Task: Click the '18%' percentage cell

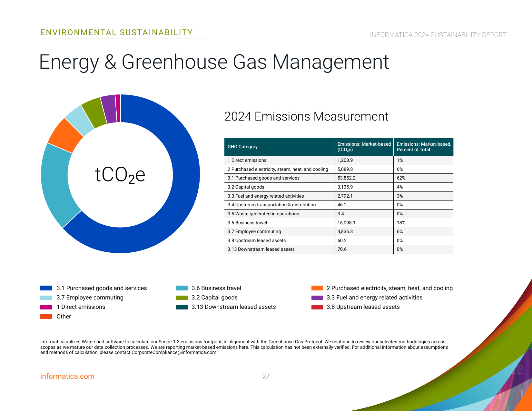Action: pos(401,223)
